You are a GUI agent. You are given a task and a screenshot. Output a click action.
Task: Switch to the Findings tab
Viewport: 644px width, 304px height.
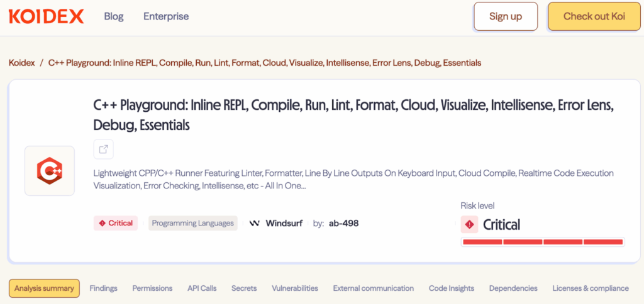(103, 288)
